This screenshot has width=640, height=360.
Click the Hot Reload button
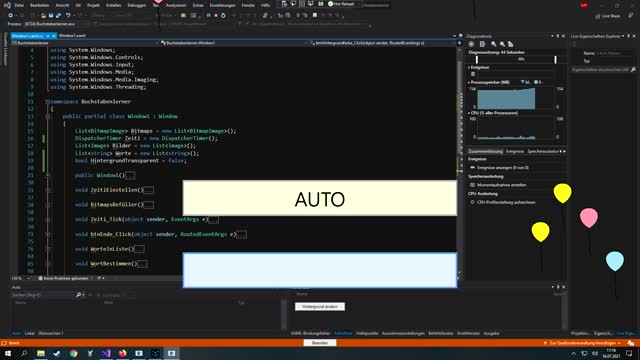341,4
